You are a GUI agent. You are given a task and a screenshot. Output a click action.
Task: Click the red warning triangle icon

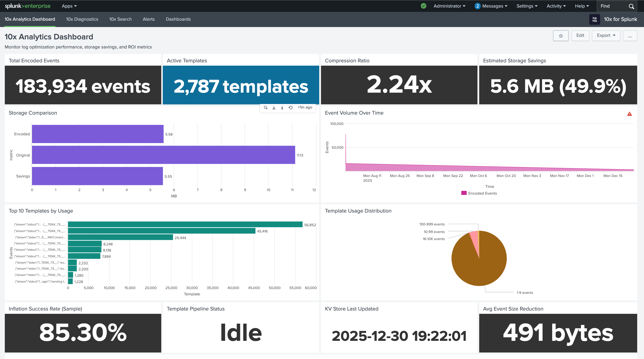click(x=629, y=114)
